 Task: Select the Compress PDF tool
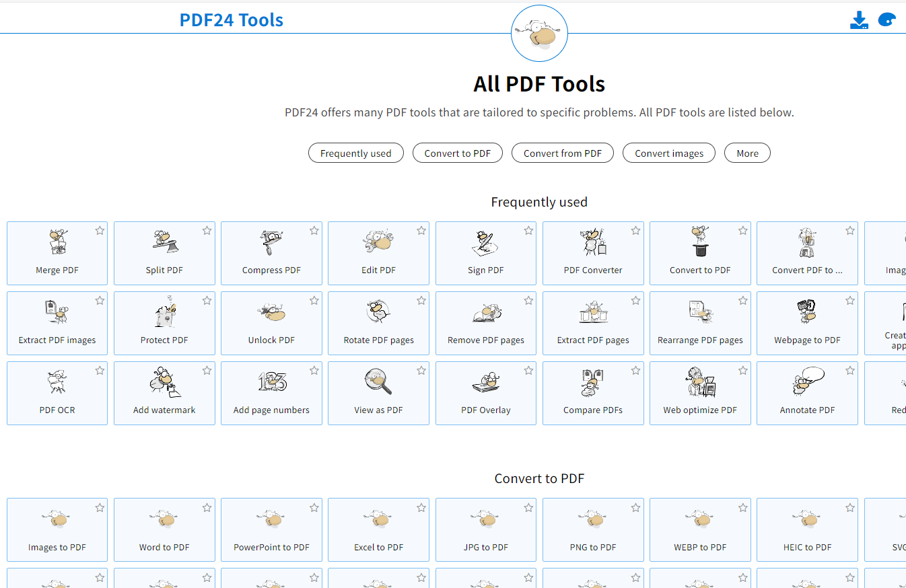271,254
